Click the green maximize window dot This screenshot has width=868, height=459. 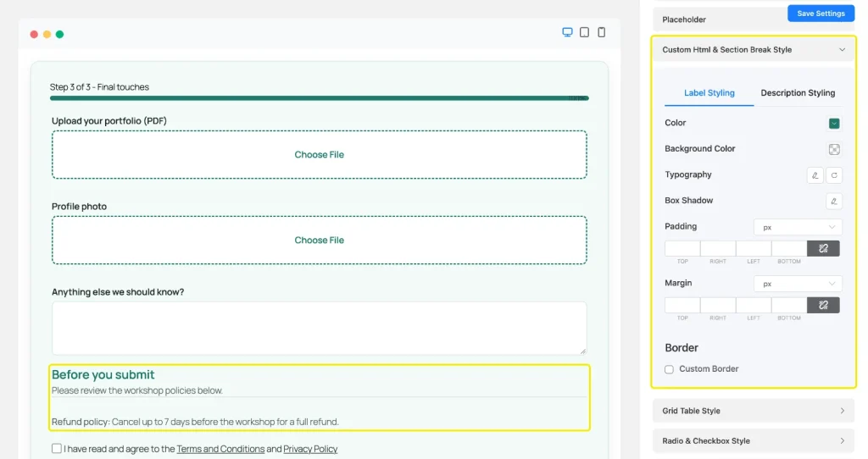(60, 34)
